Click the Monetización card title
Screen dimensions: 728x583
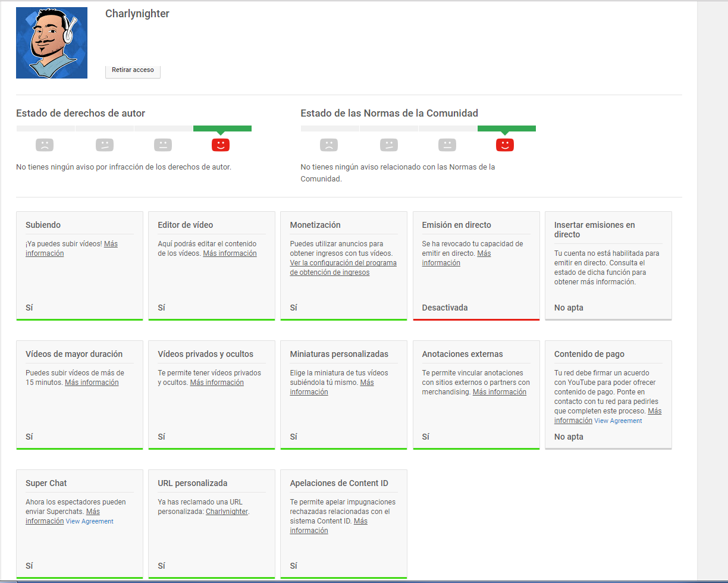pos(315,225)
